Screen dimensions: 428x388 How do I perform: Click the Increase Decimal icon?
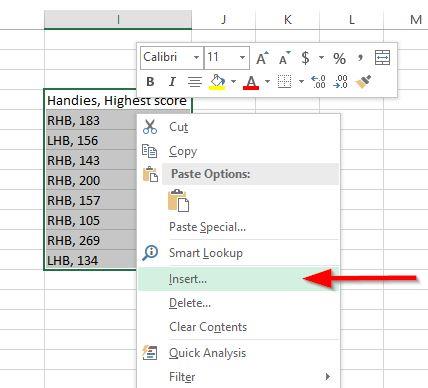pyautogui.click(x=318, y=82)
